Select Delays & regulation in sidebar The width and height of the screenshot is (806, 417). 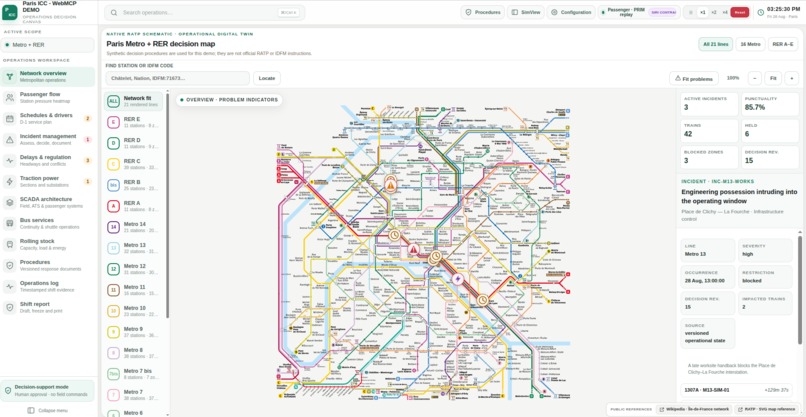pos(48,160)
